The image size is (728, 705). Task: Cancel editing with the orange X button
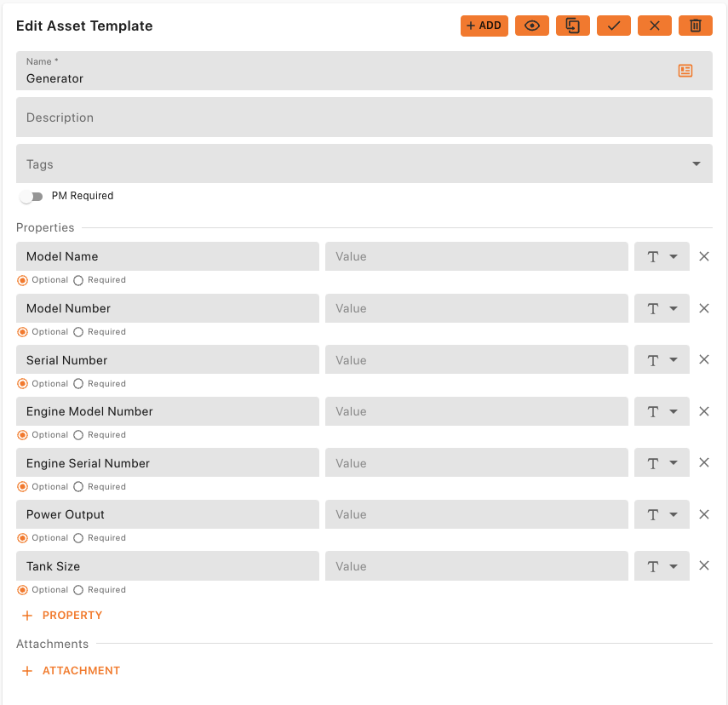click(655, 26)
